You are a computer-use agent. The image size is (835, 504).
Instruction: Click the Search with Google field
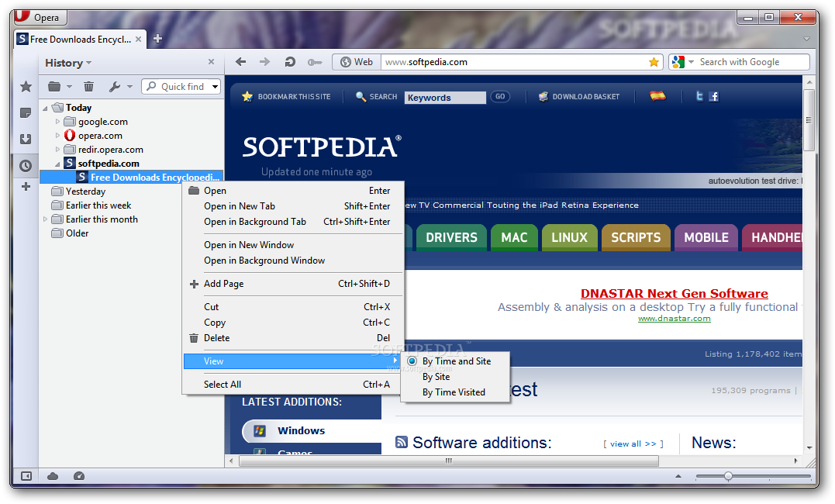click(752, 62)
